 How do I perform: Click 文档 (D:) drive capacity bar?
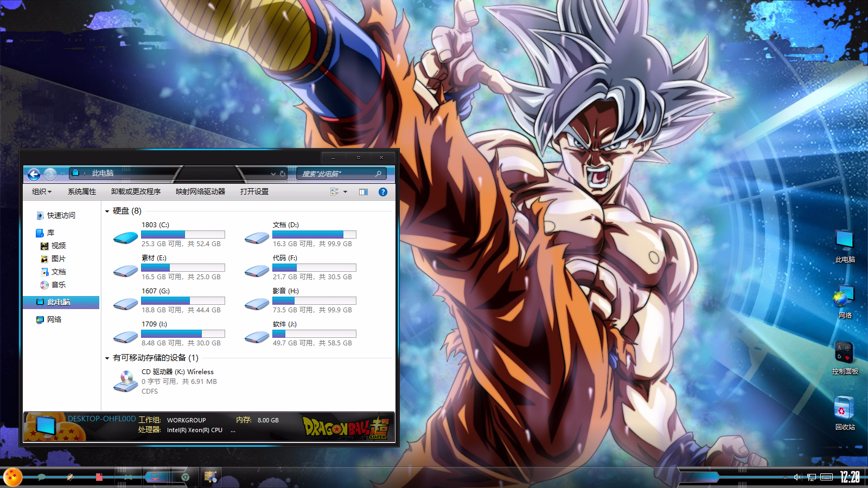point(314,234)
